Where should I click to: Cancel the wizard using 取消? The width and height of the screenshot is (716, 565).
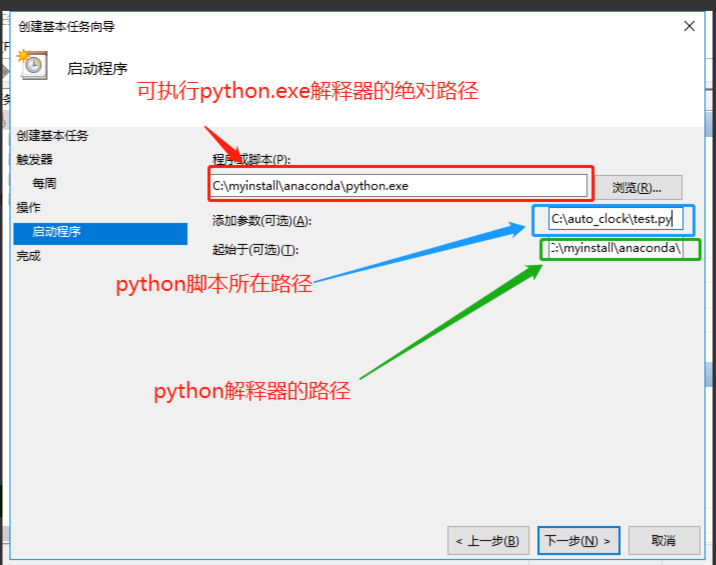pyautogui.click(x=662, y=540)
